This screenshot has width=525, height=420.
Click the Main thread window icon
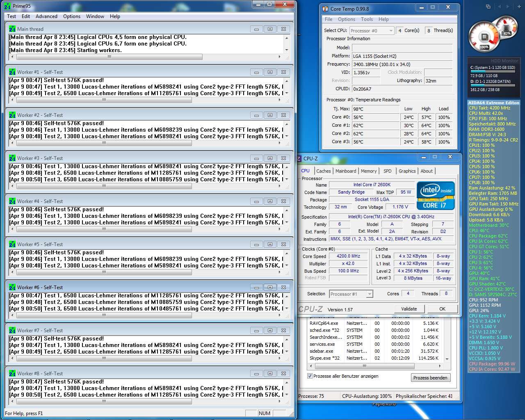(12, 29)
